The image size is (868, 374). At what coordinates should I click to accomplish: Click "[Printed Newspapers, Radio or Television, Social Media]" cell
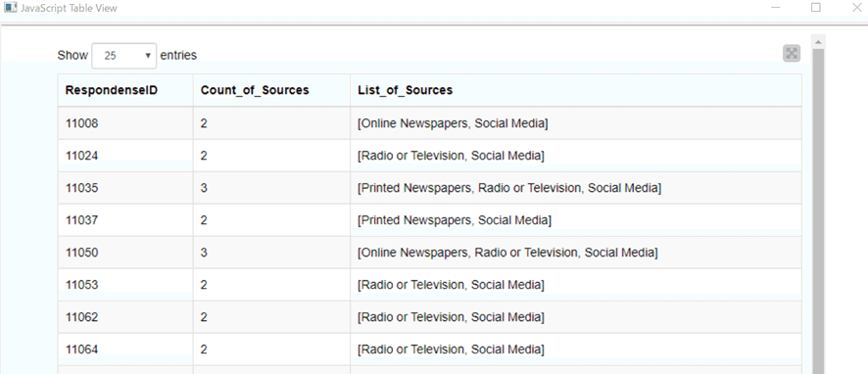(576, 188)
